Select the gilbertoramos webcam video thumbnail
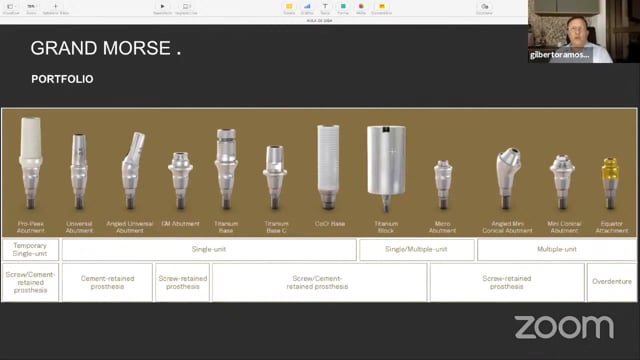This screenshot has width=640, height=360. tap(584, 31)
